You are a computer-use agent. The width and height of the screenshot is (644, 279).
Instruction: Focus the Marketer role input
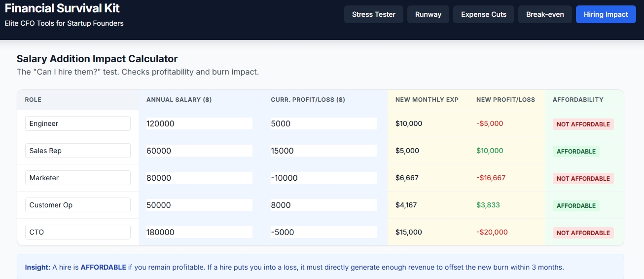(x=78, y=178)
